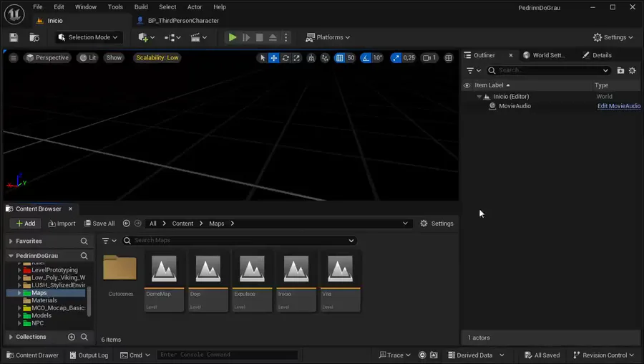Open the Selection Mode dropdown
The image size is (644, 364).
88,37
